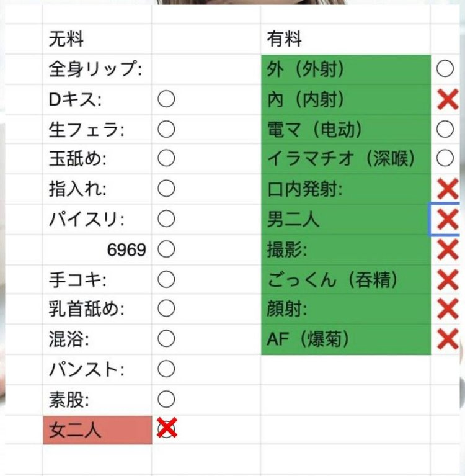Select the 混浴 label cell

pyautogui.click(x=97, y=339)
